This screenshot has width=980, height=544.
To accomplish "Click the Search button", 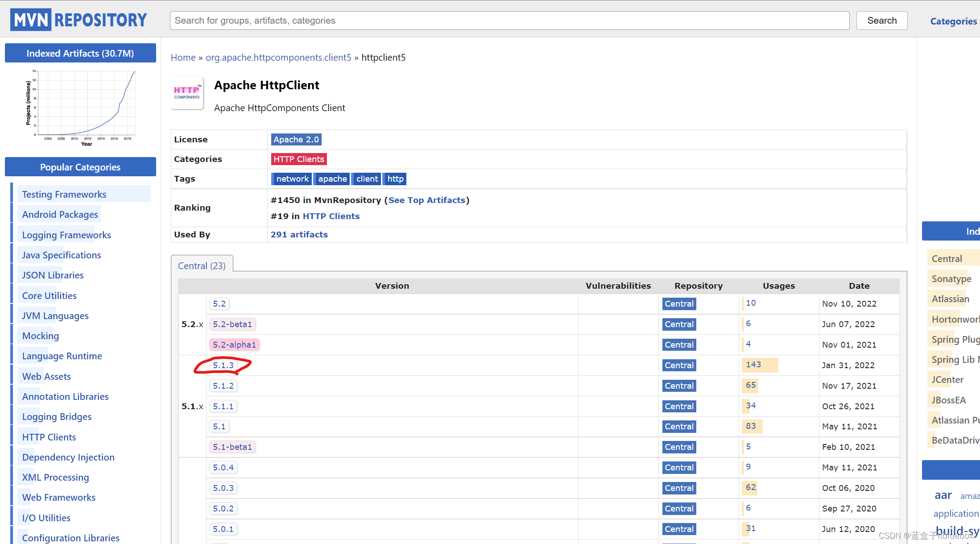I will click(882, 21).
